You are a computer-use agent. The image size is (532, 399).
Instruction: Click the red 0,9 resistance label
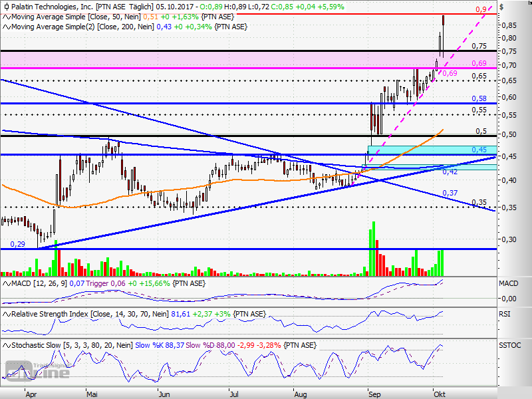[x=481, y=9]
